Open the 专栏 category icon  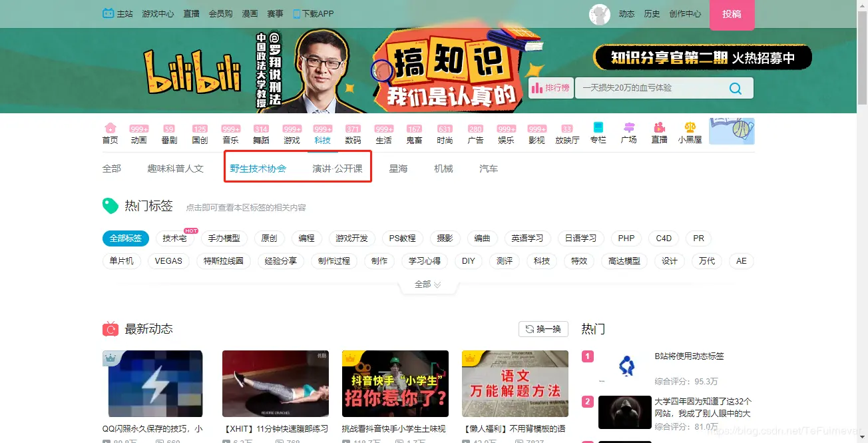598,132
